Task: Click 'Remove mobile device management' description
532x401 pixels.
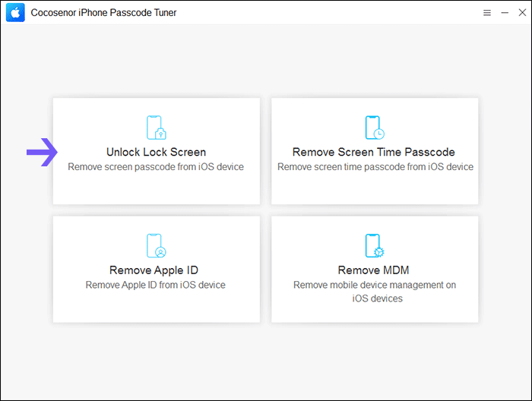Action: click(x=375, y=292)
